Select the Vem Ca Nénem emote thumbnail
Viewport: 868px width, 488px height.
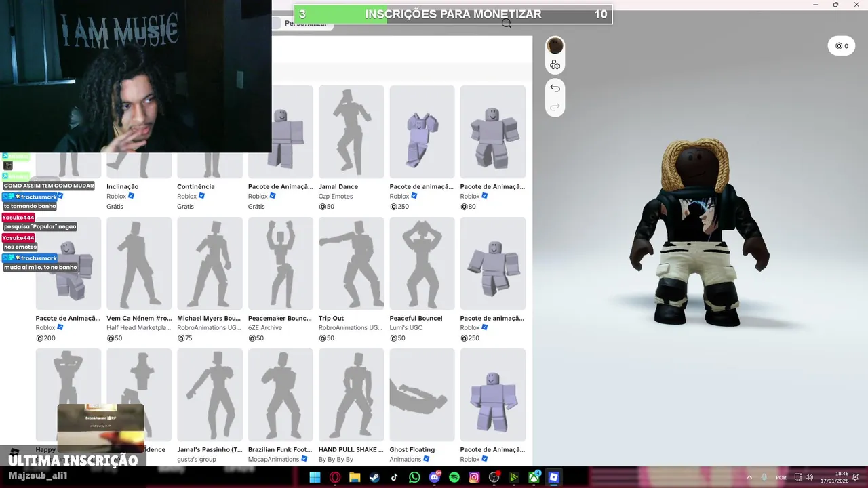click(139, 264)
